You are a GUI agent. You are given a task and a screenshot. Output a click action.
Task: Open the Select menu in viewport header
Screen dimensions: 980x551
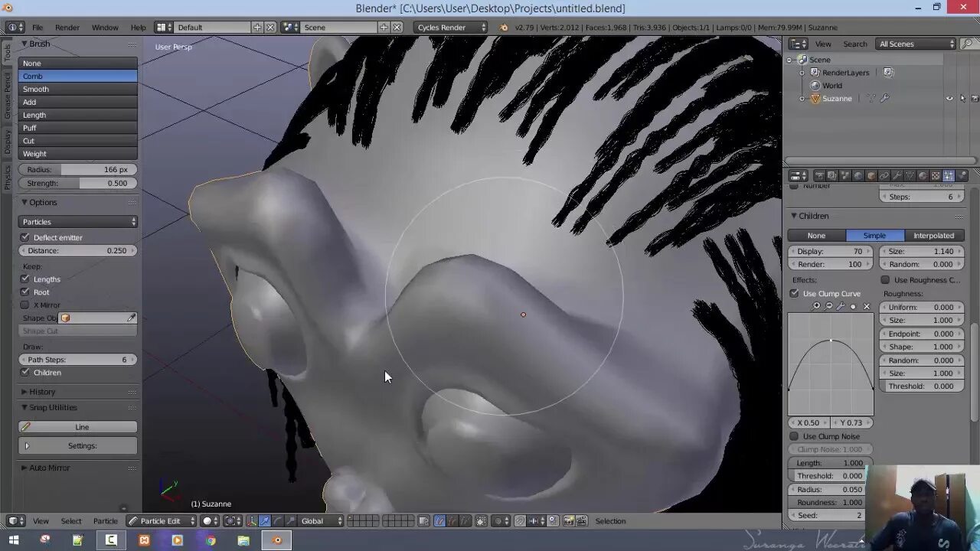[71, 521]
